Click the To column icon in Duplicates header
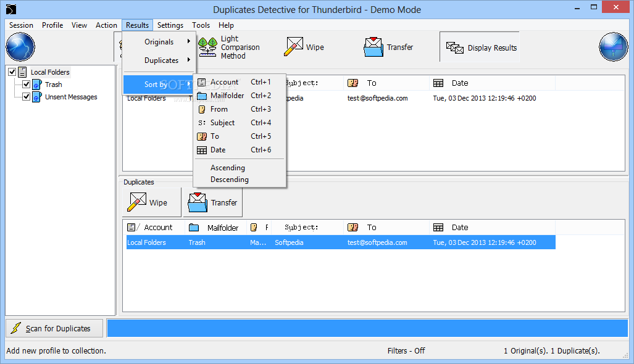The height and width of the screenshot is (364, 634). click(x=352, y=228)
